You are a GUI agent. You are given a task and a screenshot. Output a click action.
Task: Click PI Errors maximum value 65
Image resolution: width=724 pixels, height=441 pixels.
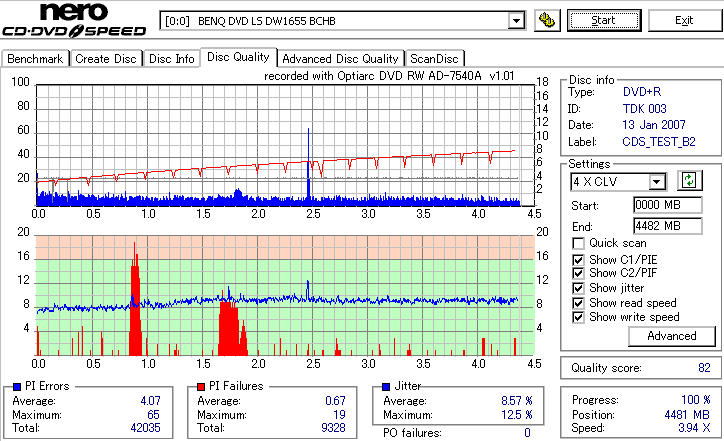coord(153,415)
